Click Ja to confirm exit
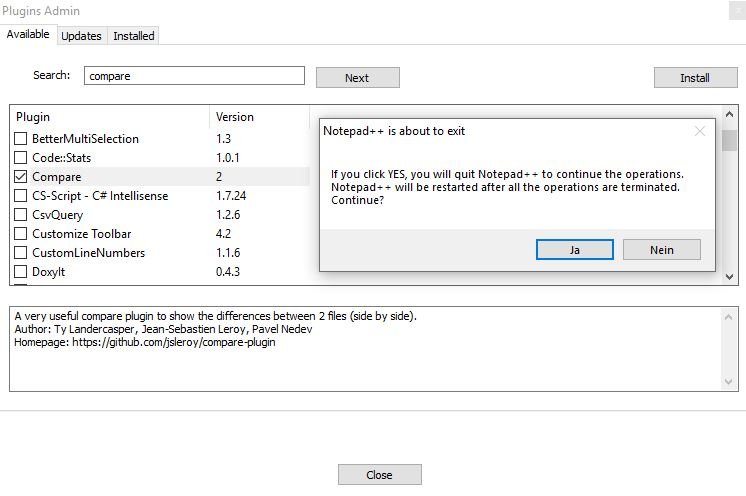This screenshot has width=746, height=496. coord(575,250)
